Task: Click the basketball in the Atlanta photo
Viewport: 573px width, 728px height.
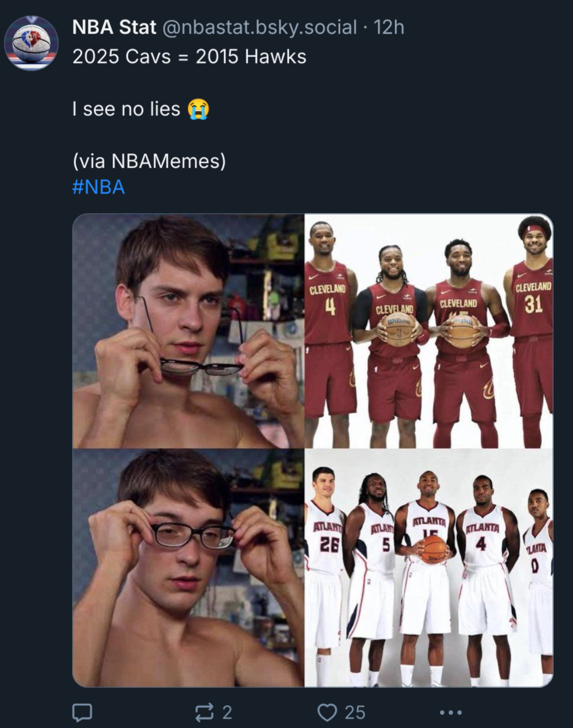Action: [x=434, y=549]
